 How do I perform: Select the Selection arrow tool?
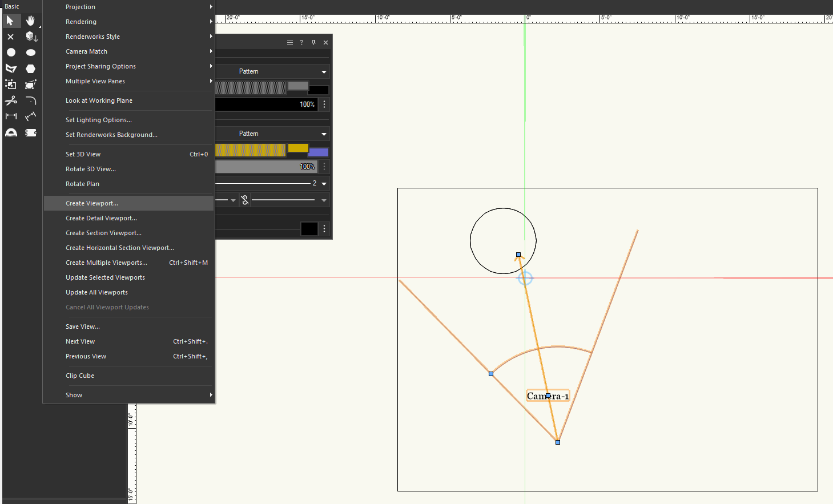[10, 21]
